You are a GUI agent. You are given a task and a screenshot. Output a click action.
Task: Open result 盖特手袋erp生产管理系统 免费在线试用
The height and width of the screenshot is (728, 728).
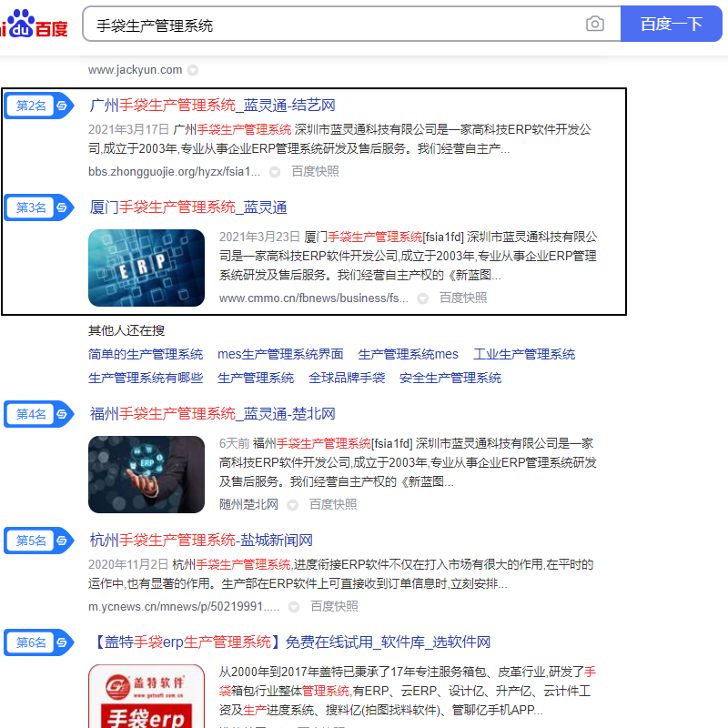pyautogui.click(x=291, y=642)
